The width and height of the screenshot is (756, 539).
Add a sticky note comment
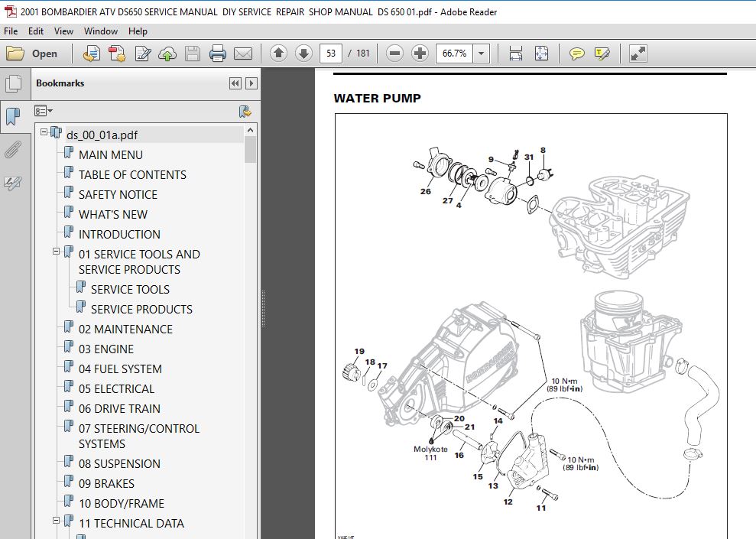pos(576,54)
